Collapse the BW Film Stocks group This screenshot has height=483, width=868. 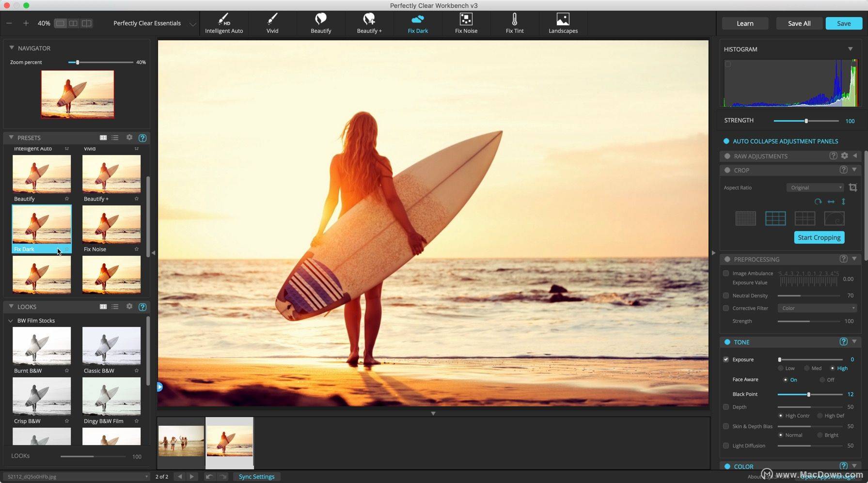tap(11, 321)
